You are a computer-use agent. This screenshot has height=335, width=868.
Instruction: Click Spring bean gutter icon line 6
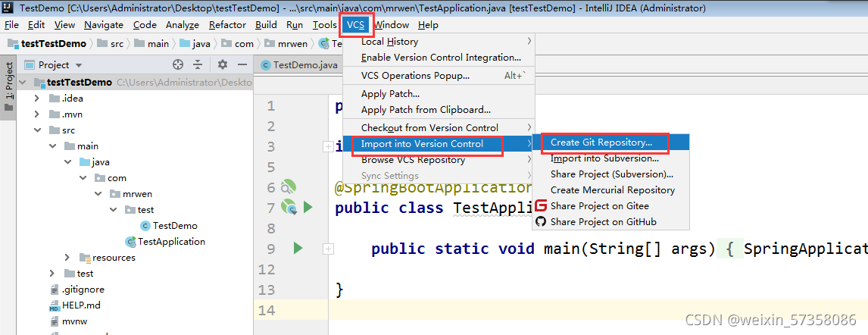[289, 187]
